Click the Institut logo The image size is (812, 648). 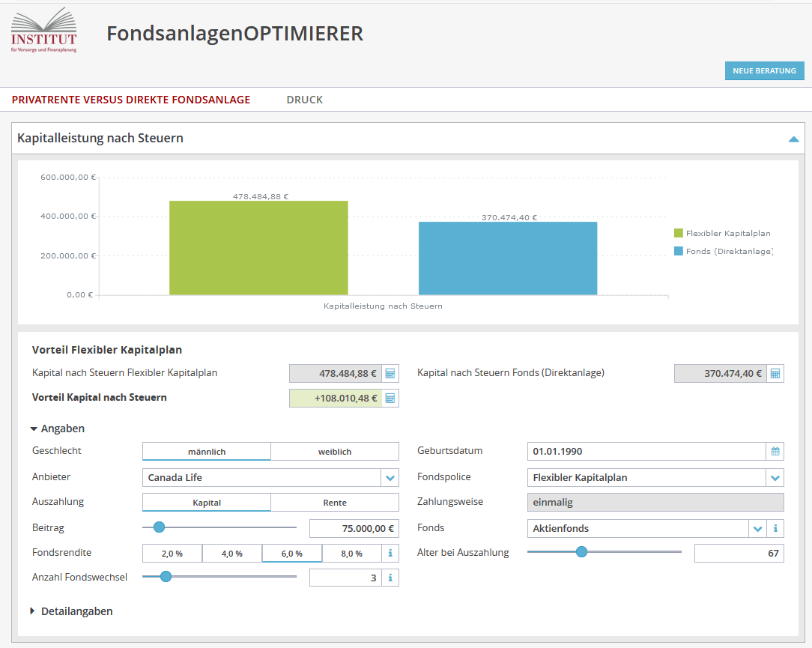43,30
